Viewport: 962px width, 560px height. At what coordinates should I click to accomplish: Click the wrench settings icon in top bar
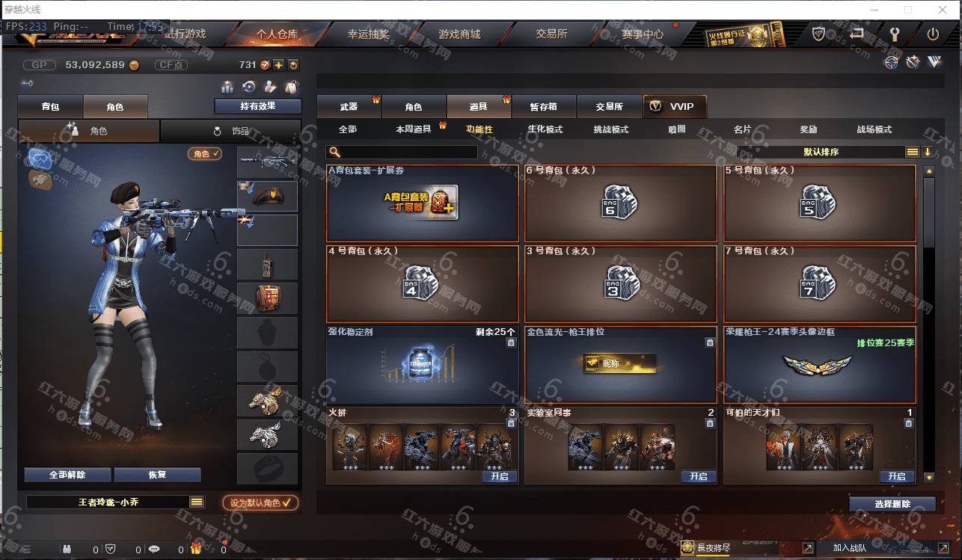(x=894, y=34)
